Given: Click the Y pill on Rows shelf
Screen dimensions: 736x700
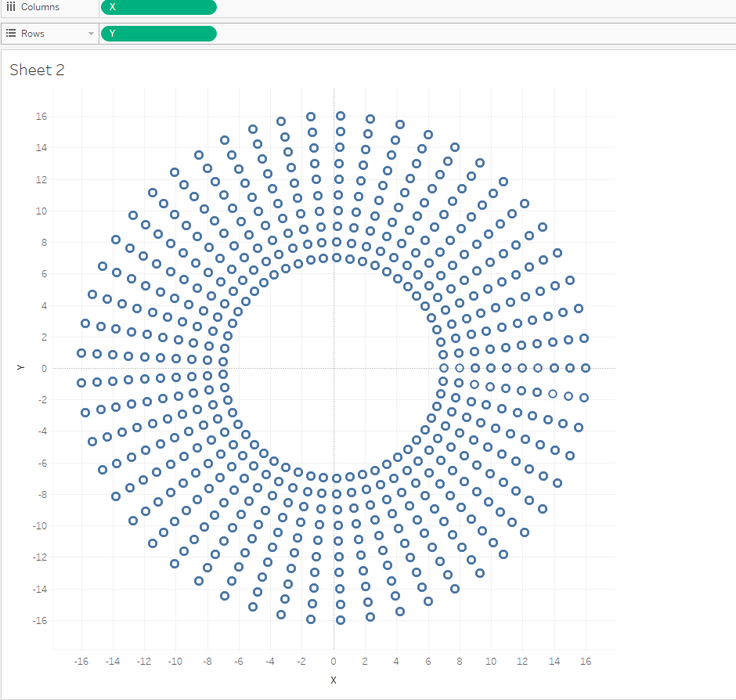Looking at the screenshot, I should point(159,34).
